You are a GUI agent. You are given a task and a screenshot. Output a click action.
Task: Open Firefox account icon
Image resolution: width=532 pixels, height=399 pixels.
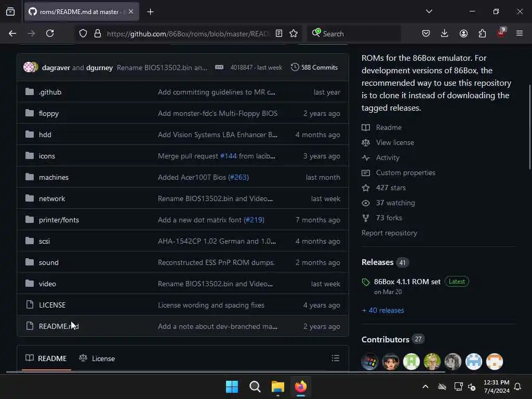tap(463, 33)
